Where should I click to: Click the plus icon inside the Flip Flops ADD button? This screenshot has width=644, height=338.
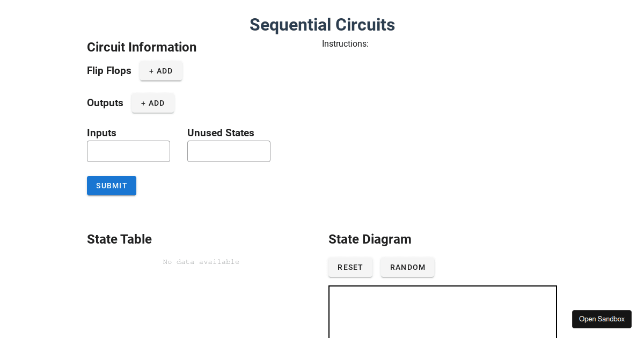click(151, 71)
